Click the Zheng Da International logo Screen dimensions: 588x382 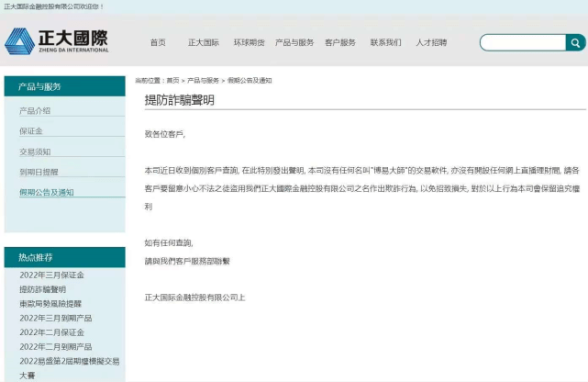pyautogui.click(x=56, y=40)
